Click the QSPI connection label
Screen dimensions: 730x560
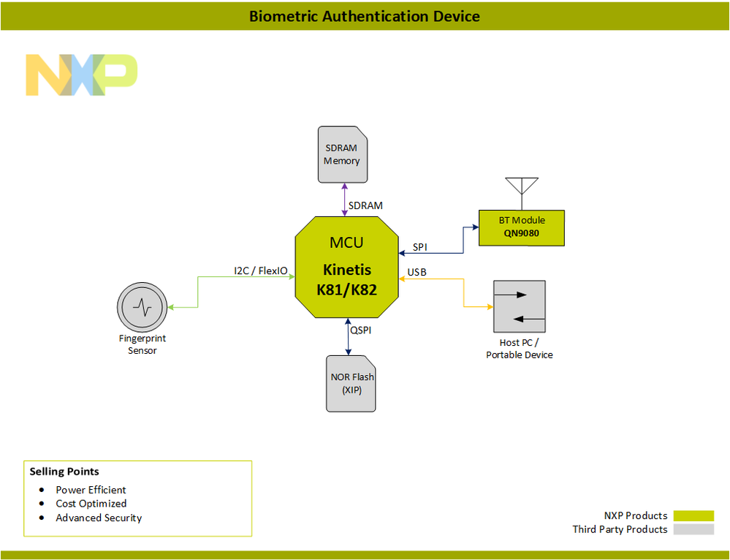click(x=361, y=330)
